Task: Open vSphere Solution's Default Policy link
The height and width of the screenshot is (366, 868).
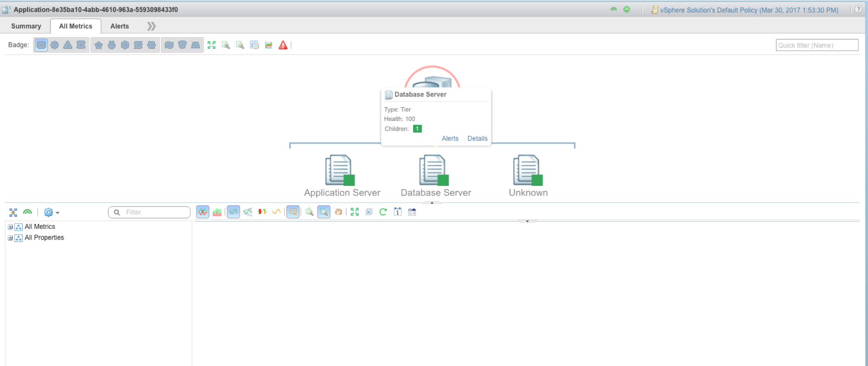Action: pyautogui.click(x=749, y=10)
